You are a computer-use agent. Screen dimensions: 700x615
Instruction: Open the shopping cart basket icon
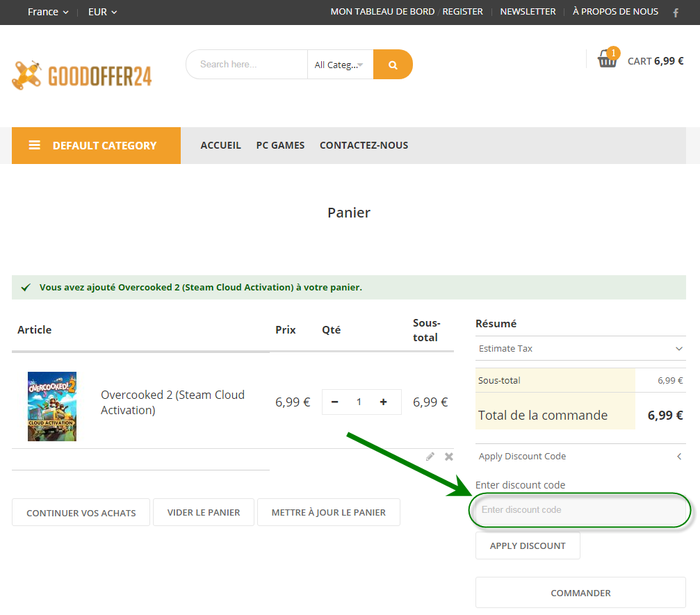pos(608,58)
